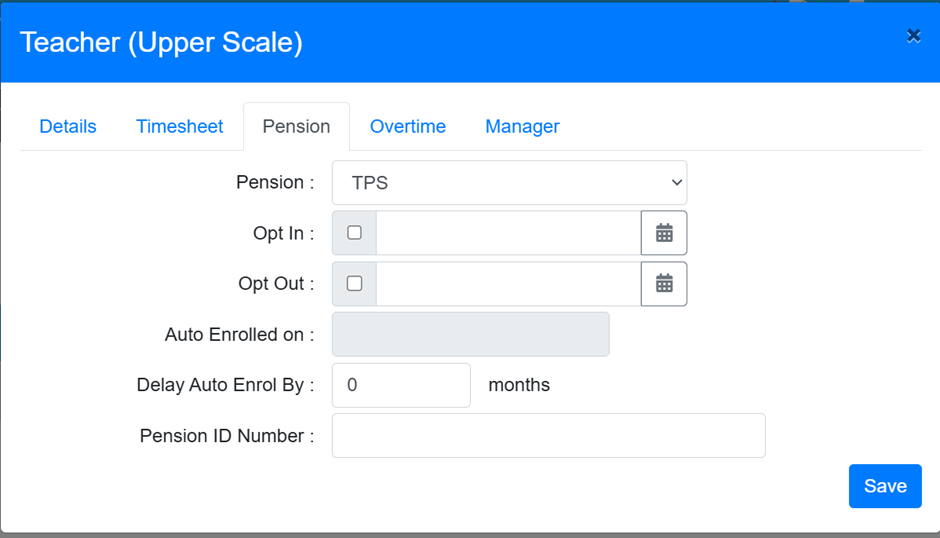This screenshot has height=538, width=940.
Task: Expand the Pension scheme dropdown showing TPS
Action: pos(509,183)
